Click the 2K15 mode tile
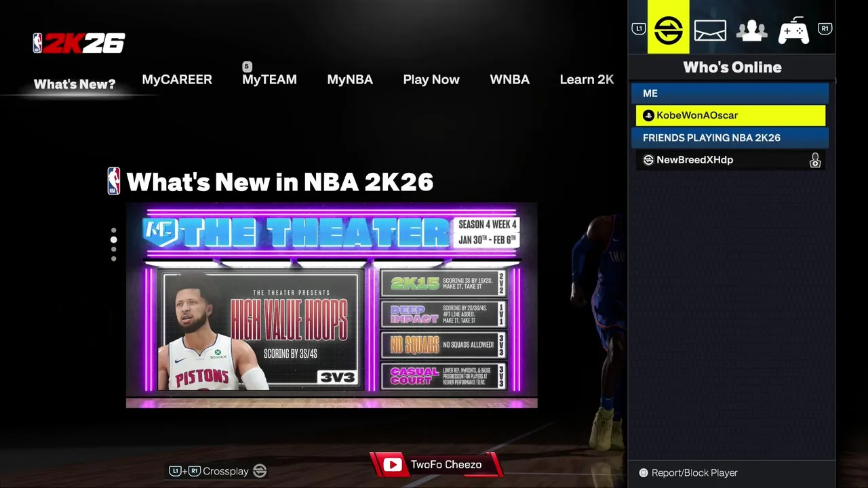The width and height of the screenshot is (868, 488). (x=443, y=283)
